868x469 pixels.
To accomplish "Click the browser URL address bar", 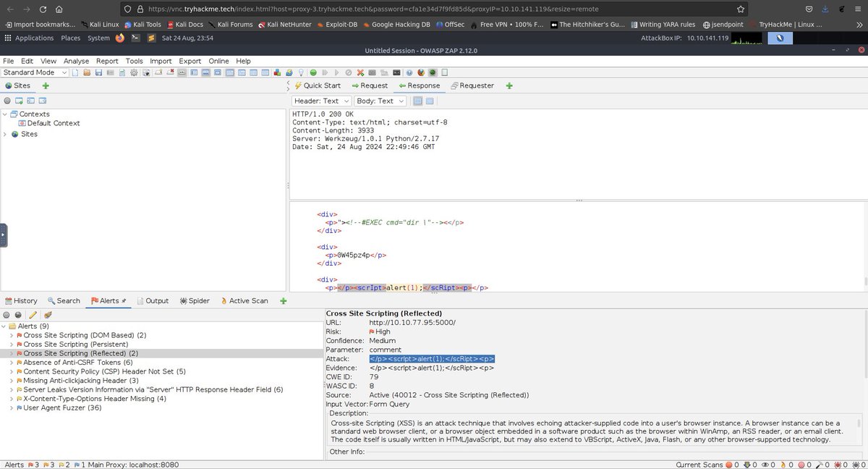I will (x=434, y=9).
